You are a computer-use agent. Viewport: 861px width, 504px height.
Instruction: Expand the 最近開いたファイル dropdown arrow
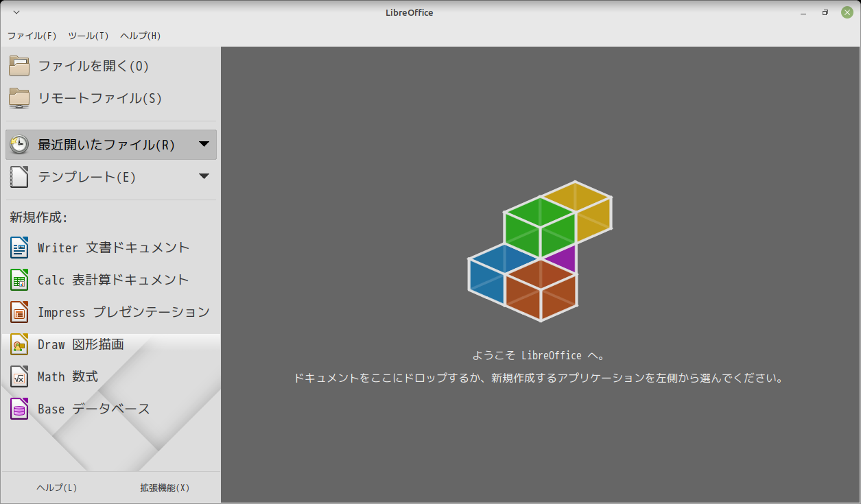coord(204,144)
